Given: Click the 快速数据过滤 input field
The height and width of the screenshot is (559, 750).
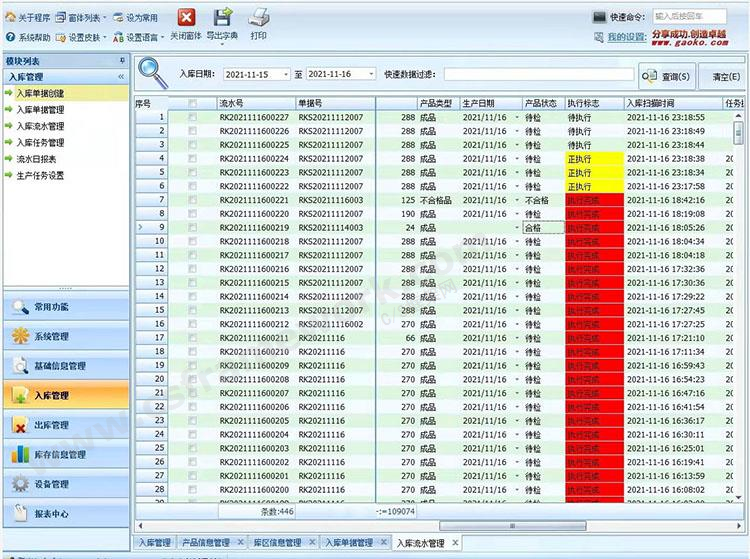Looking at the screenshot, I should [x=539, y=74].
